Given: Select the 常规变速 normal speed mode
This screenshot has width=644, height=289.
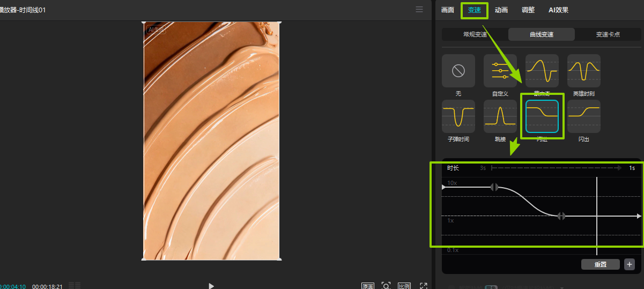Looking at the screenshot, I should point(475,34).
